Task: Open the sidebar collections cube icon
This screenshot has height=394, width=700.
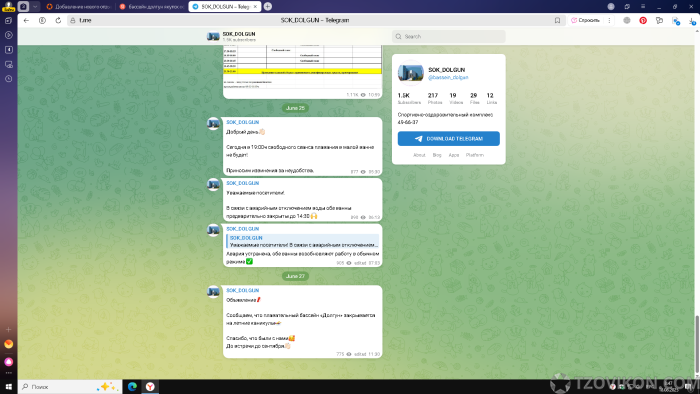Action: (x=8, y=21)
